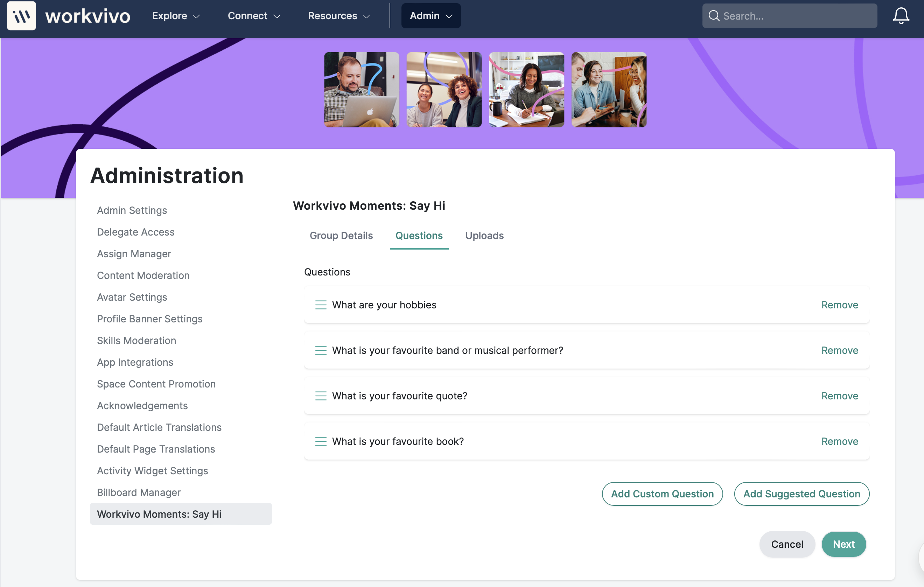Open Admin Settings in sidebar

point(132,210)
